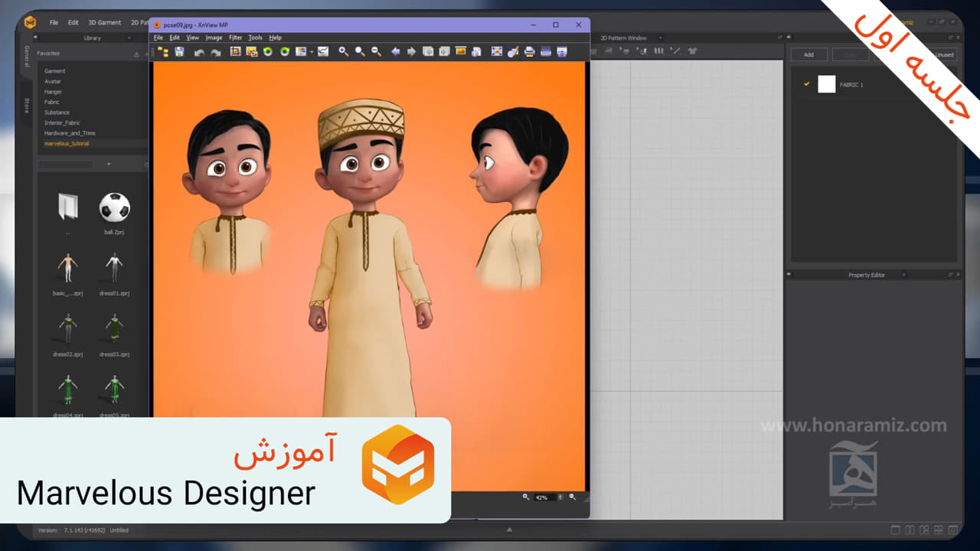
Task: Redo using the XnView toolbar arrow
Action: click(215, 52)
